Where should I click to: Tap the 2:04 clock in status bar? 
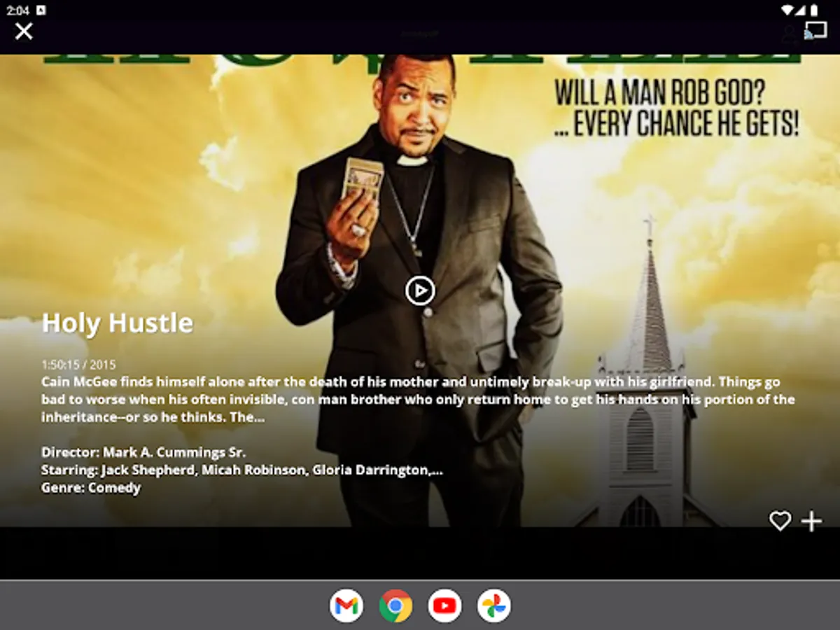click(17, 10)
